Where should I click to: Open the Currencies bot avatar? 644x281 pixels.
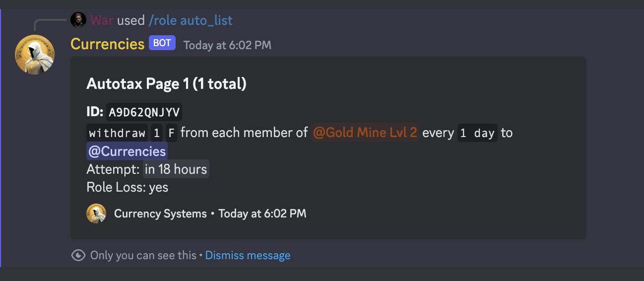click(35, 55)
